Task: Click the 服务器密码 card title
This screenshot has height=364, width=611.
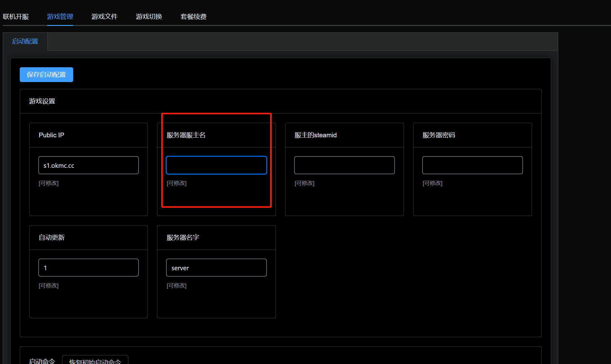Action: coord(439,135)
